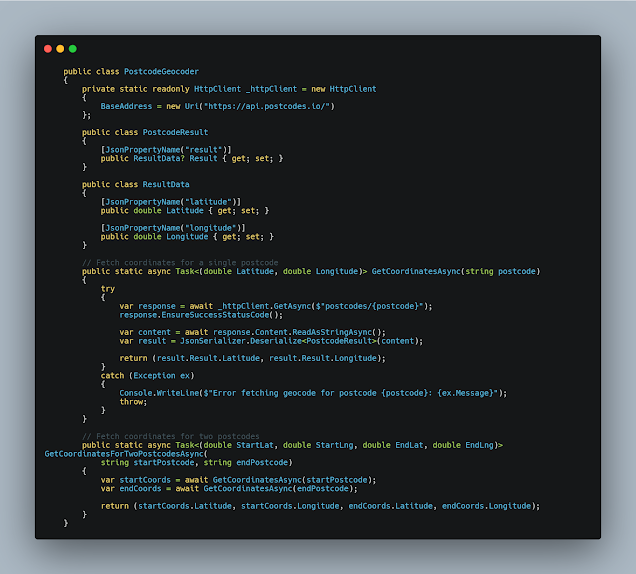This screenshot has height=574, width=636.
Task: Click the throw; statement
Action: (133, 402)
